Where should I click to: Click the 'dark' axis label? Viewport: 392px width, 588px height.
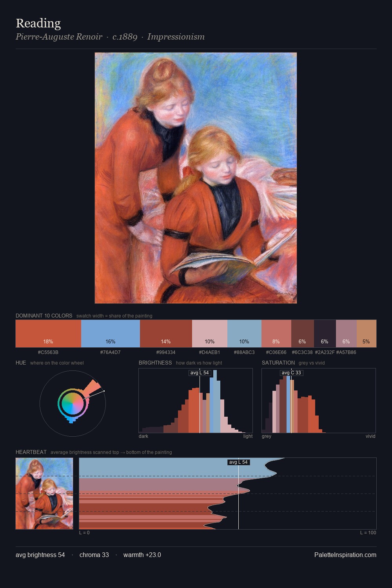coord(143,436)
